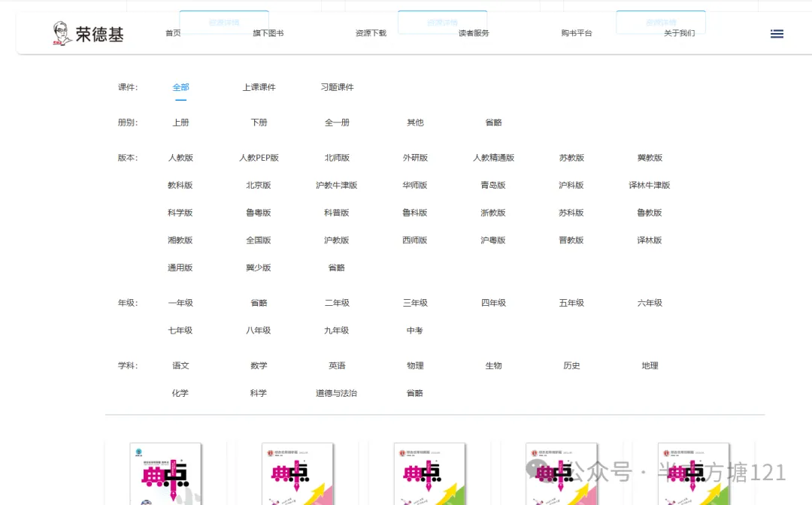Pick 北师版 edition
The width and height of the screenshot is (812, 505).
click(337, 158)
